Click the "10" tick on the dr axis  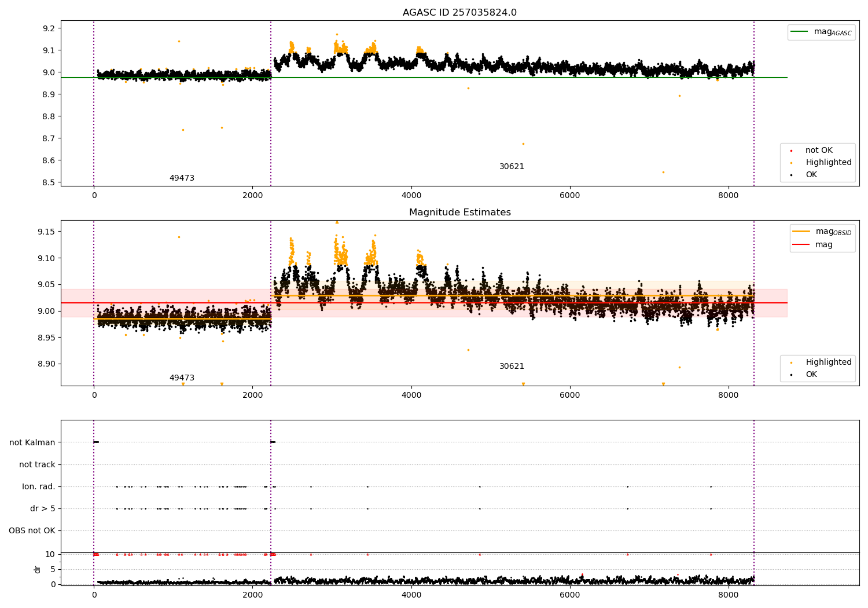coord(50,554)
